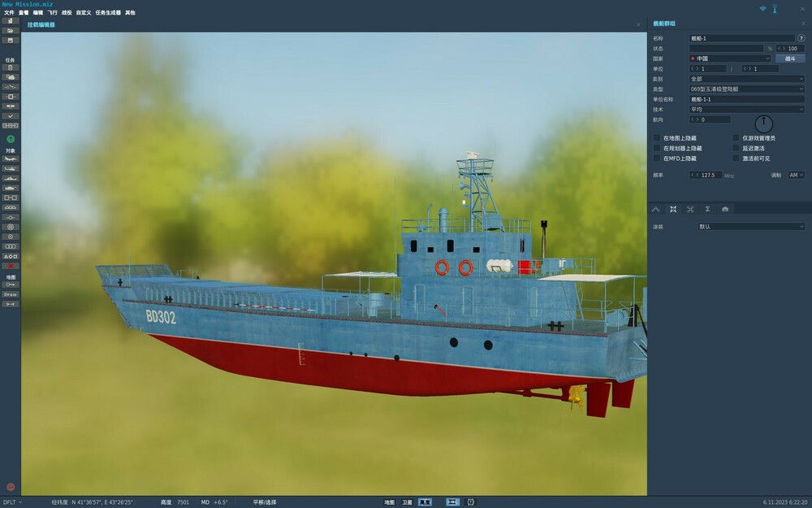Click the Draw button in sidebar
Image resolution: width=812 pixels, height=508 pixels.
click(11, 294)
